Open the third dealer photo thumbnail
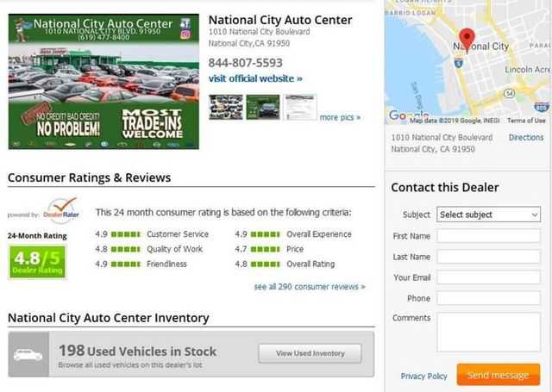This screenshot has width=552, height=392. [300, 107]
